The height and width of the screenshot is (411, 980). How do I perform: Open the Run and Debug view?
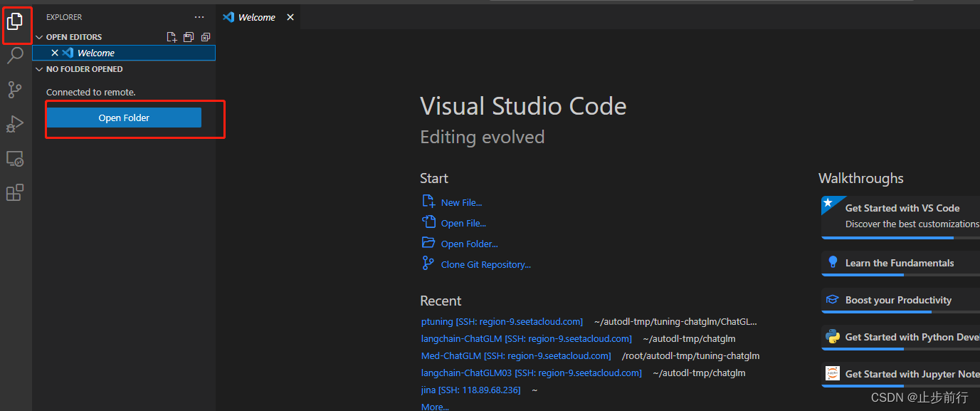[15, 124]
